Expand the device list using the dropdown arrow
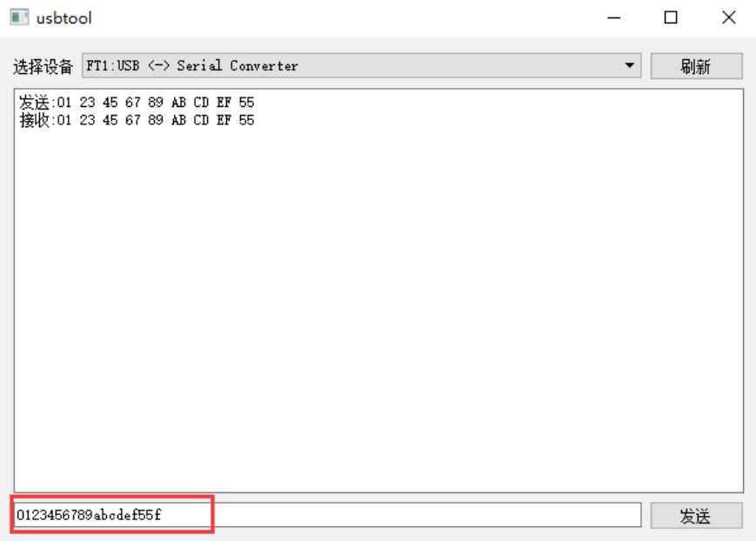The height and width of the screenshot is (541, 756). [629, 65]
